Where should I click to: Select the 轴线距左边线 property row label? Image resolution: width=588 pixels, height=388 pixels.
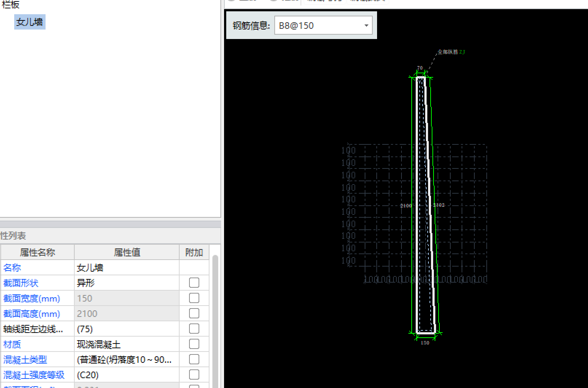(x=33, y=329)
